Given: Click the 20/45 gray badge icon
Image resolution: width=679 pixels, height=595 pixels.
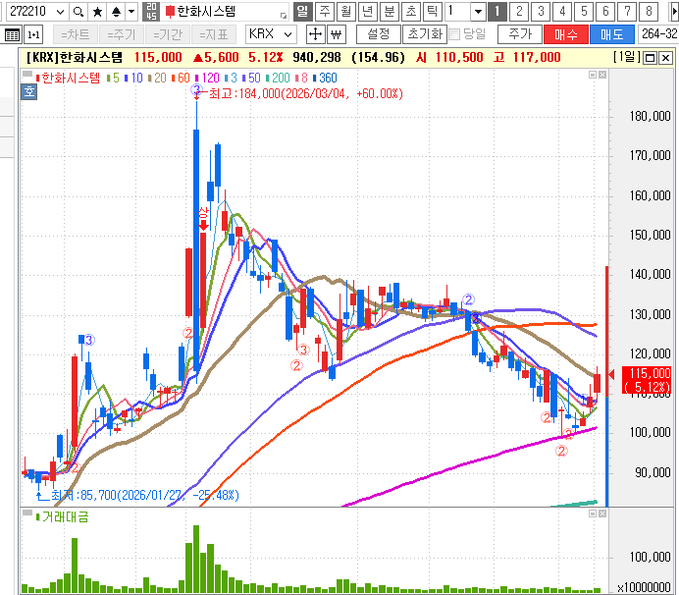Looking at the screenshot, I should (x=151, y=12).
